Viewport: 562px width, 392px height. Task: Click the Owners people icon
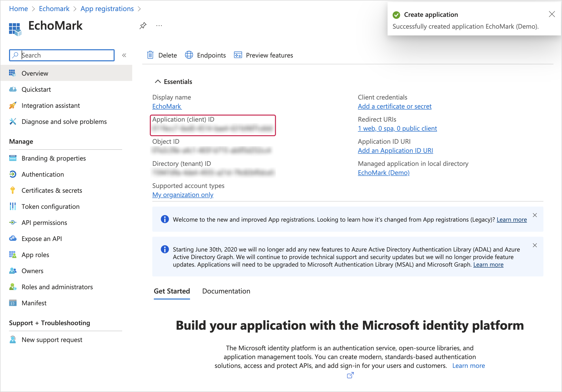coord(13,271)
